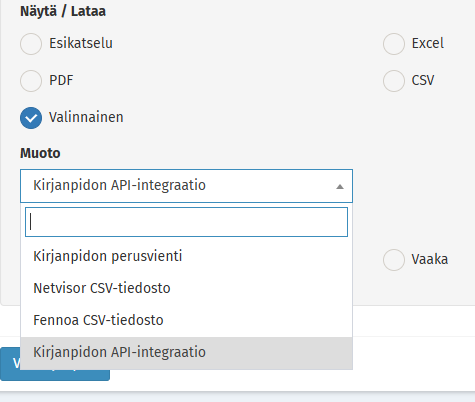The height and width of the screenshot is (402, 475).
Task: Pick the PDF radio button circle
Action: click(31, 81)
